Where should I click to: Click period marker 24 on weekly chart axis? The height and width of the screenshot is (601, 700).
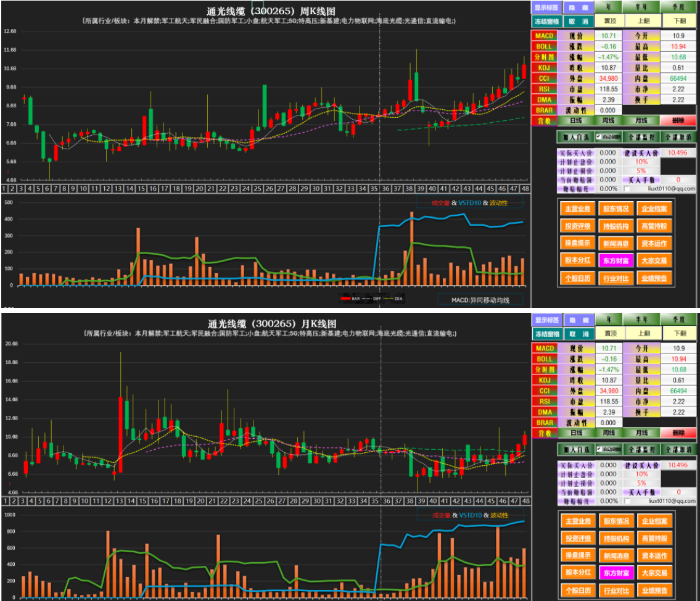pos(246,189)
